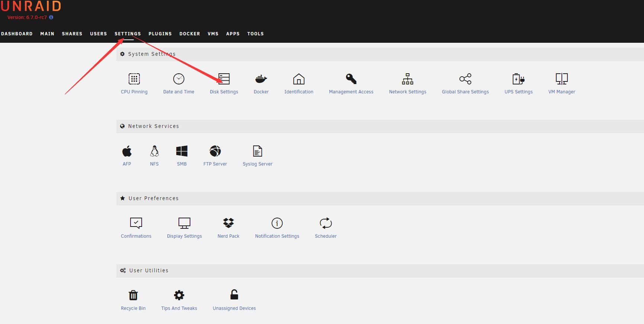Open the Notification Settings info icon
The height and width of the screenshot is (324, 644).
click(277, 223)
